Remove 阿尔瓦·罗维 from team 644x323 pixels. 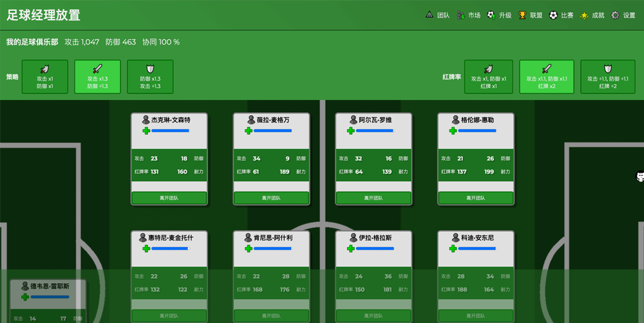[x=374, y=198]
